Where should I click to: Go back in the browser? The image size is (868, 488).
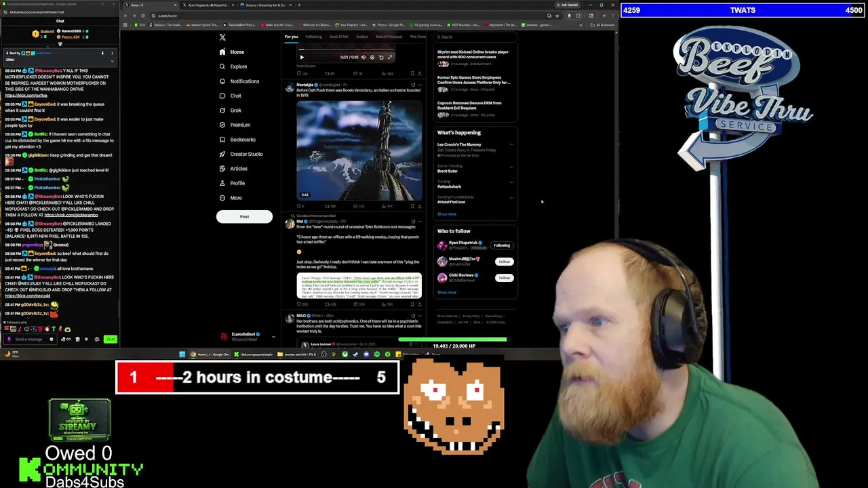click(x=127, y=16)
